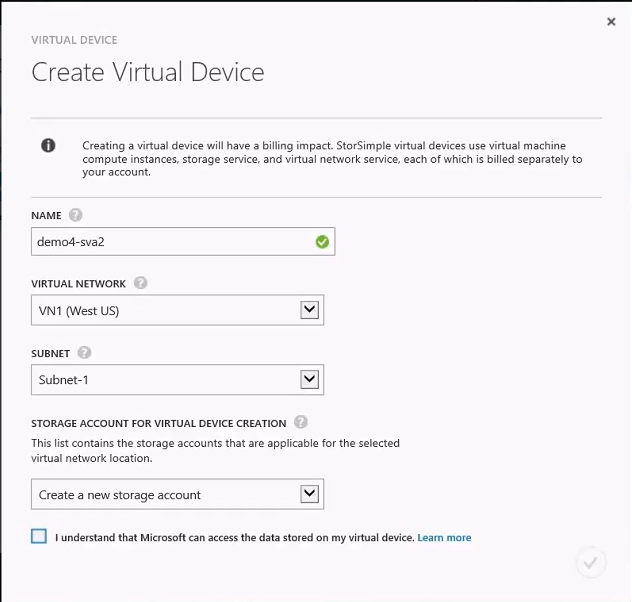Image resolution: width=632 pixels, height=602 pixels.
Task: Close the Create Virtual Device dialog
Action: 611,22
